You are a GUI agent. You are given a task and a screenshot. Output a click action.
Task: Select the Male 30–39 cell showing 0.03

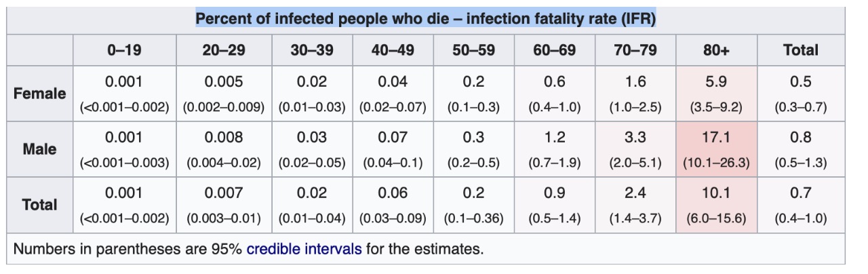point(312,138)
